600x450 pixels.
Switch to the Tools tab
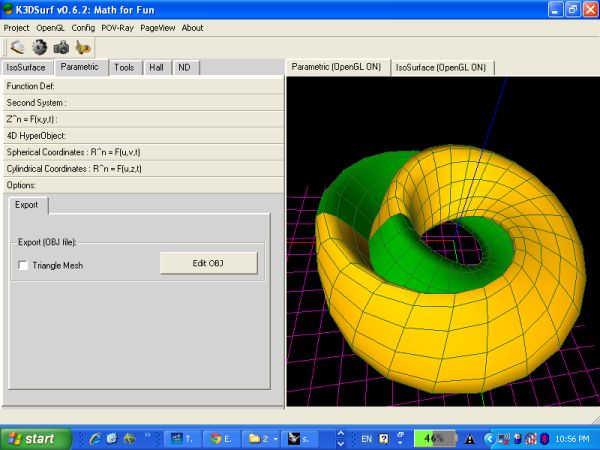(x=124, y=68)
